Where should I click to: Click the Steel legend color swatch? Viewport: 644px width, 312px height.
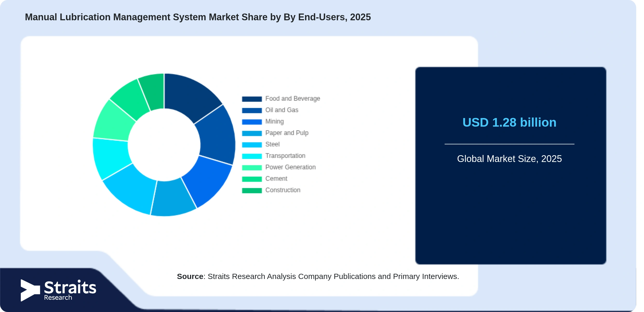[252, 145]
